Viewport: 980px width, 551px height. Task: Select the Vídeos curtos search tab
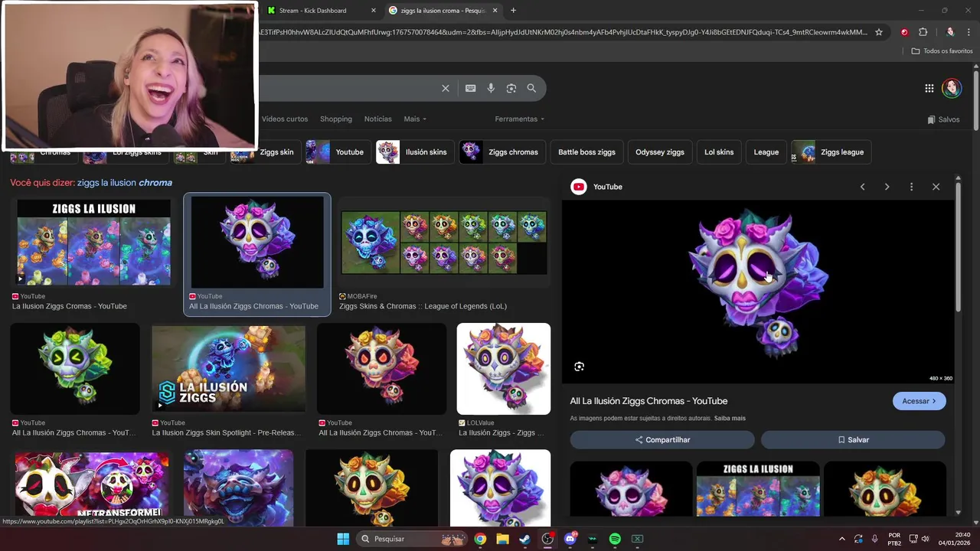[285, 119]
